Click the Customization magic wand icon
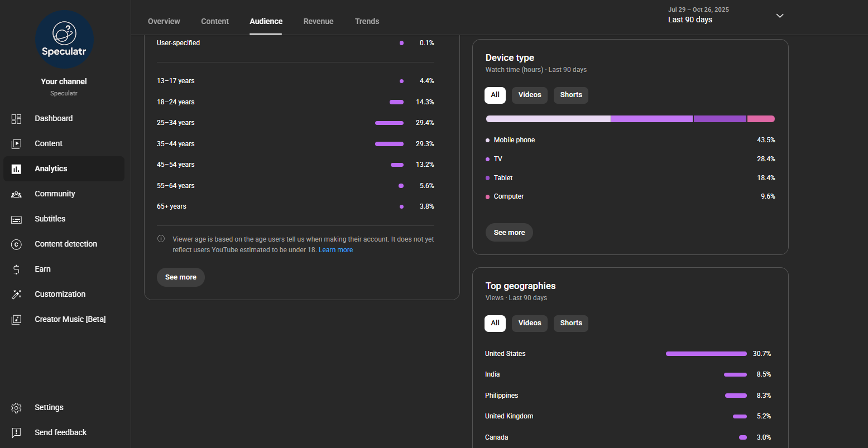 [x=16, y=295]
